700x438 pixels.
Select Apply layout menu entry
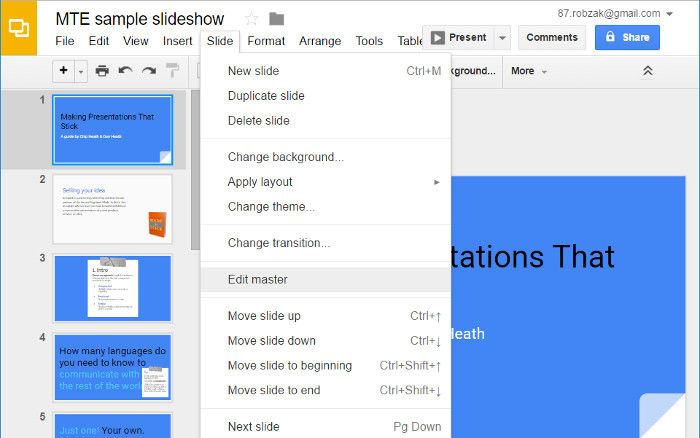(x=326, y=182)
